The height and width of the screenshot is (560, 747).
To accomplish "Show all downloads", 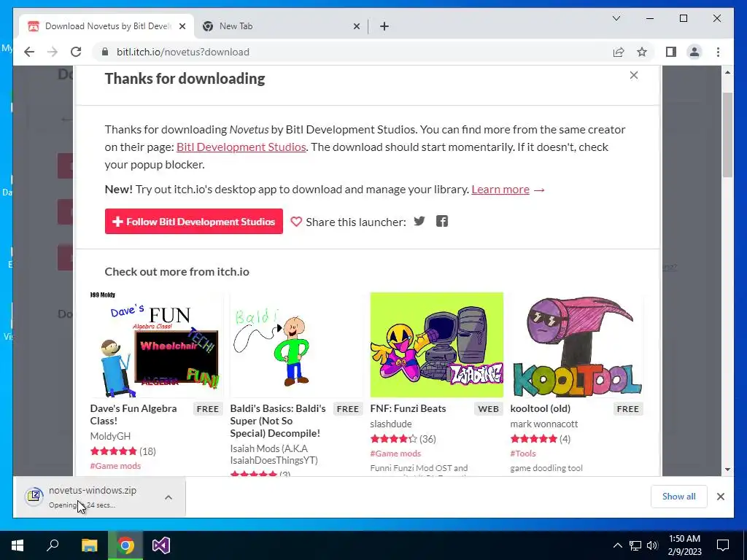I will point(679,497).
